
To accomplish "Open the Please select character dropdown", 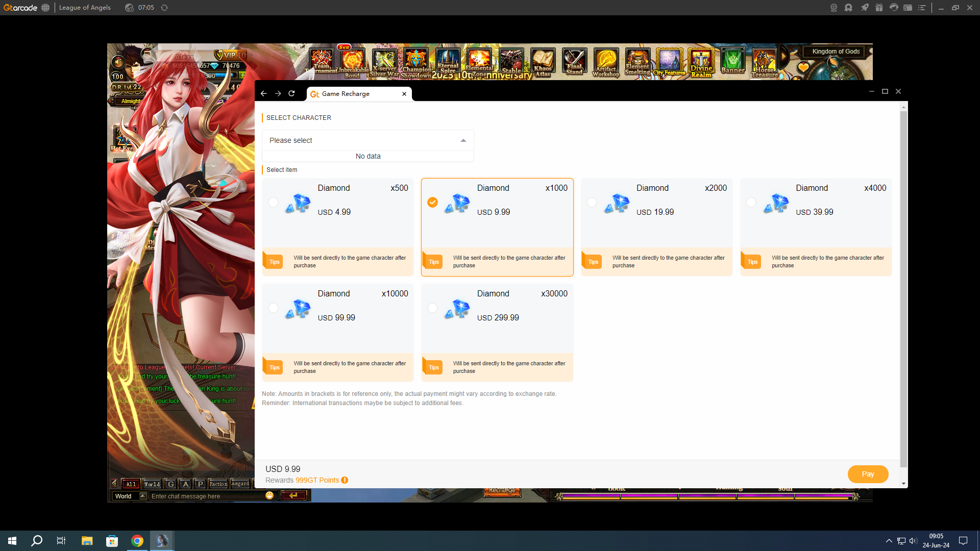I will pos(367,140).
